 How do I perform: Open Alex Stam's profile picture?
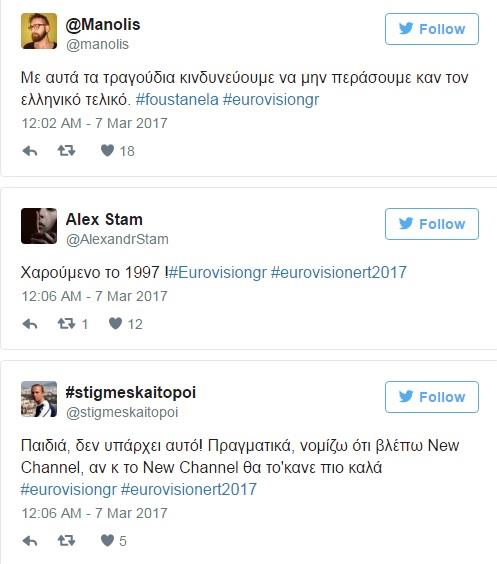click(39, 226)
